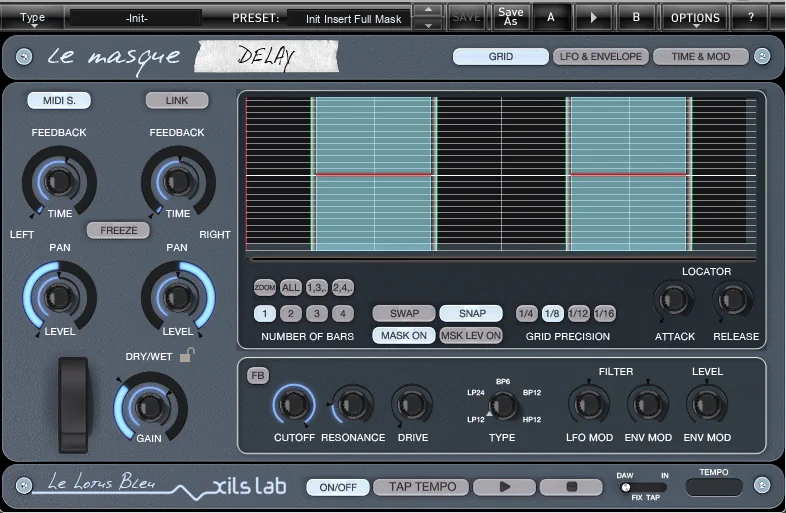Click the transport stop button
The image size is (786, 513).
tap(571, 486)
